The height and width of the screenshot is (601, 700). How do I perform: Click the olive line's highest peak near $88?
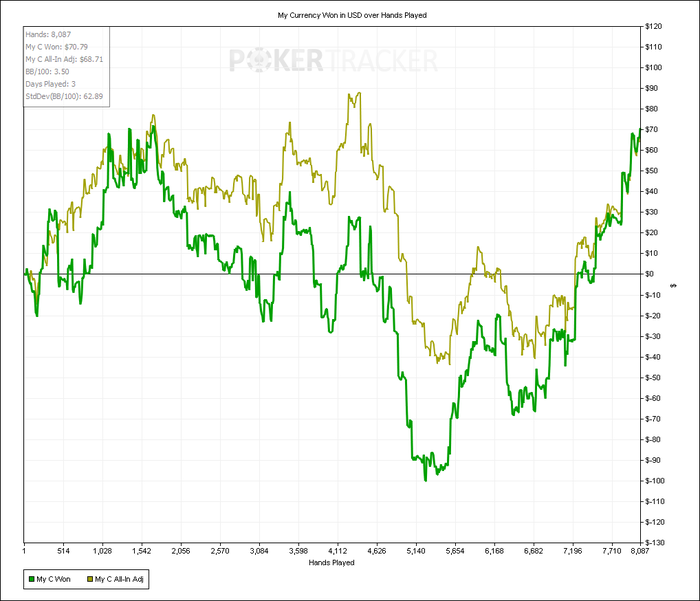pyautogui.click(x=359, y=93)
